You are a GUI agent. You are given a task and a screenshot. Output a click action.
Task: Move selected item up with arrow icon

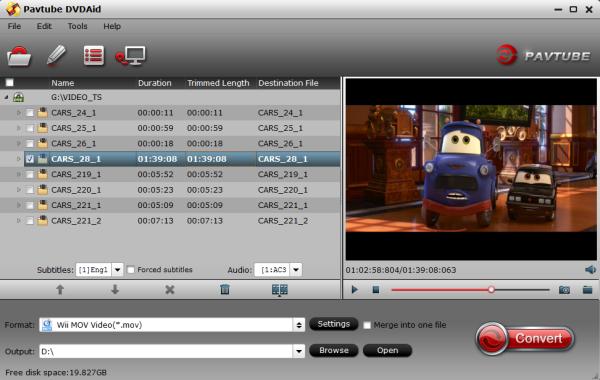60,290
